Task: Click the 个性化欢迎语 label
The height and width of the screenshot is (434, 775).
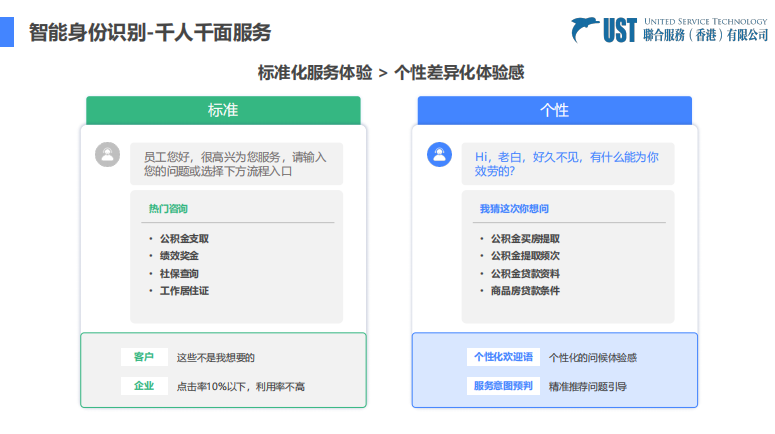Action: click(503, 357)
